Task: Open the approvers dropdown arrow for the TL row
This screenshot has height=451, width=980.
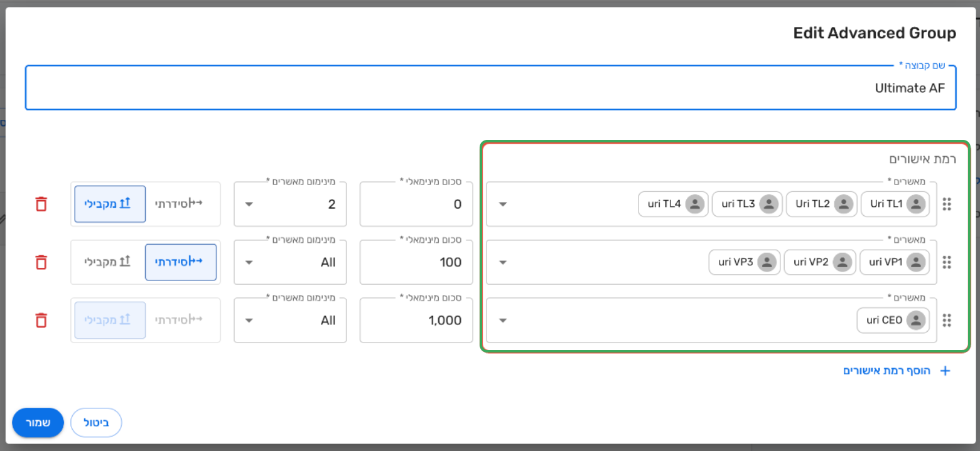Action: point(503,204)
